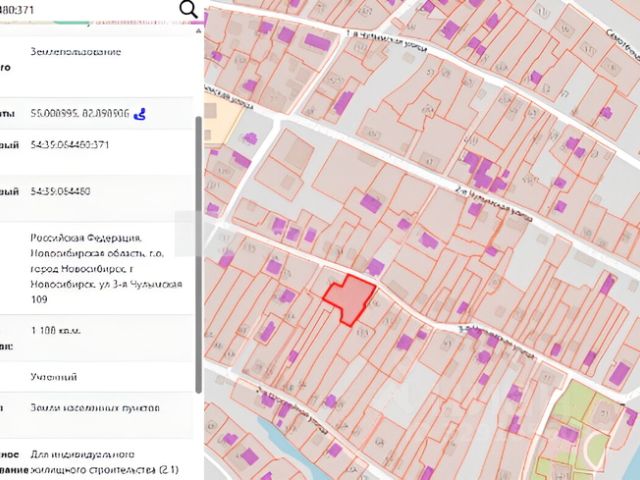Click the orange parcel at map's left edge
The image size is (640, 480).
[x=219, y=120]
